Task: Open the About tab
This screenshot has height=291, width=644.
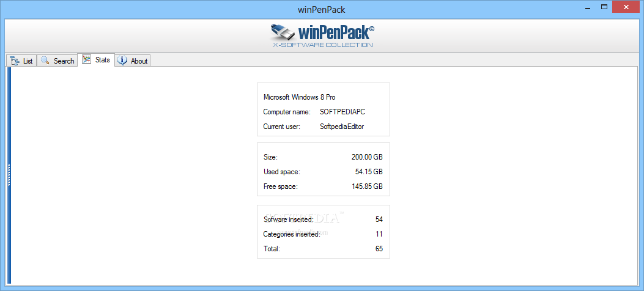Action: pos(133,61)
